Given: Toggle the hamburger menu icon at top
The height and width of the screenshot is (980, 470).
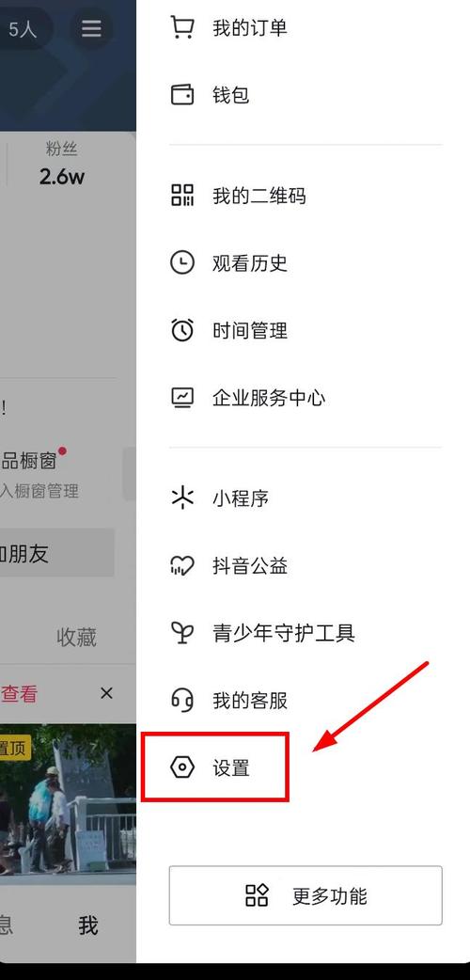Looking at the screenshot, I should click(91, 28).
